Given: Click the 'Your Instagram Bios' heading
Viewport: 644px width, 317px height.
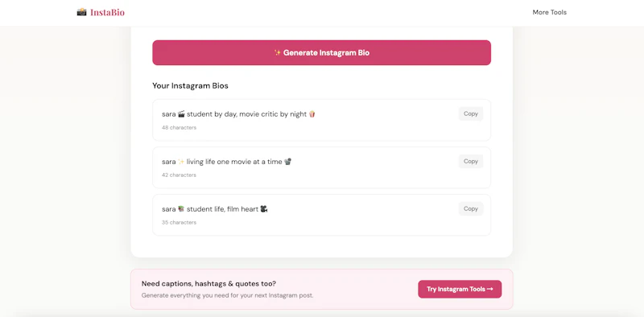Looking at the screenshot, I should pyautogui.click(x=190, y=86).
